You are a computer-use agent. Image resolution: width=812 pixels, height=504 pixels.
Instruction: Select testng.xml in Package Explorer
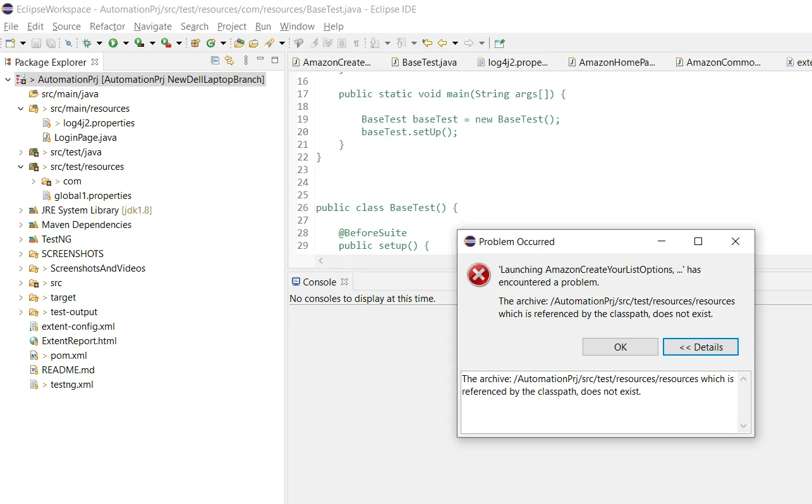[72, 385]
